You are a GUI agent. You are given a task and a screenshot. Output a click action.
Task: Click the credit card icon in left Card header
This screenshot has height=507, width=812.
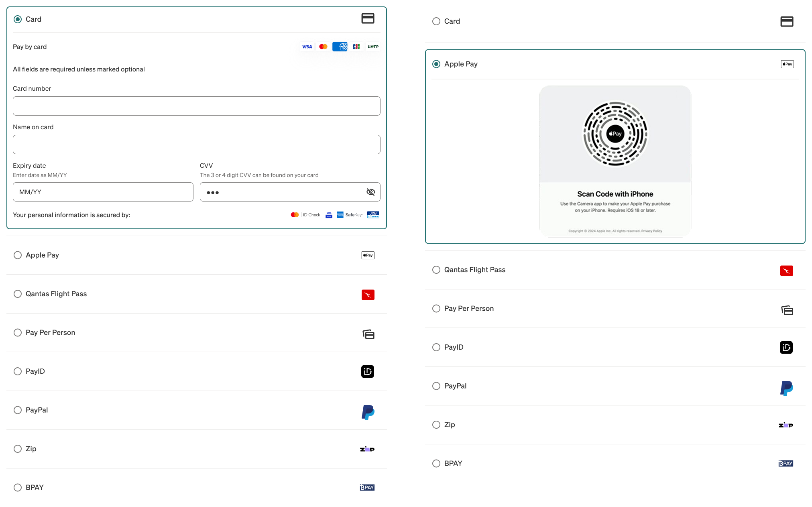pos(368,18)
